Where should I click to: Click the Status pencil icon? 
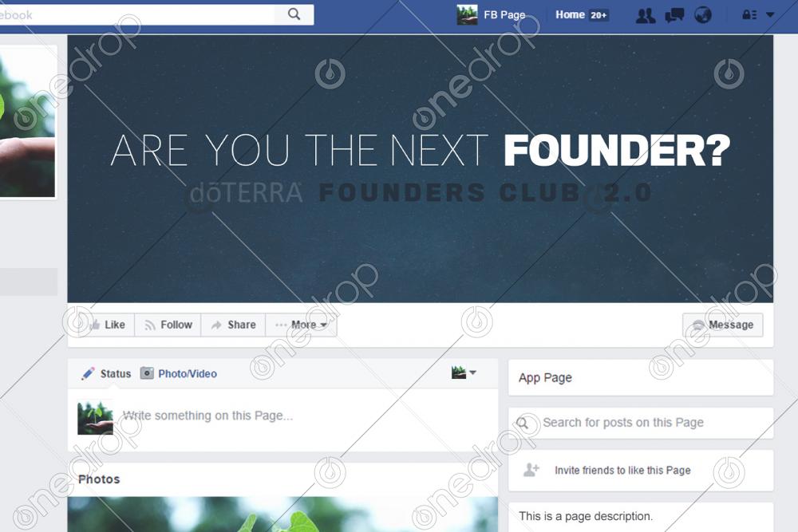point(88,373)
